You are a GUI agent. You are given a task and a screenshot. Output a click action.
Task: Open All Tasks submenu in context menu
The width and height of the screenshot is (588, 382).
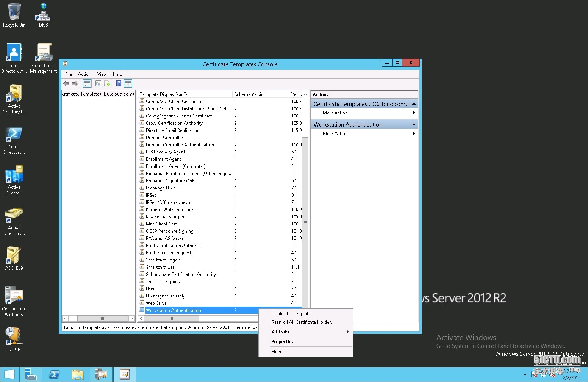306,332
